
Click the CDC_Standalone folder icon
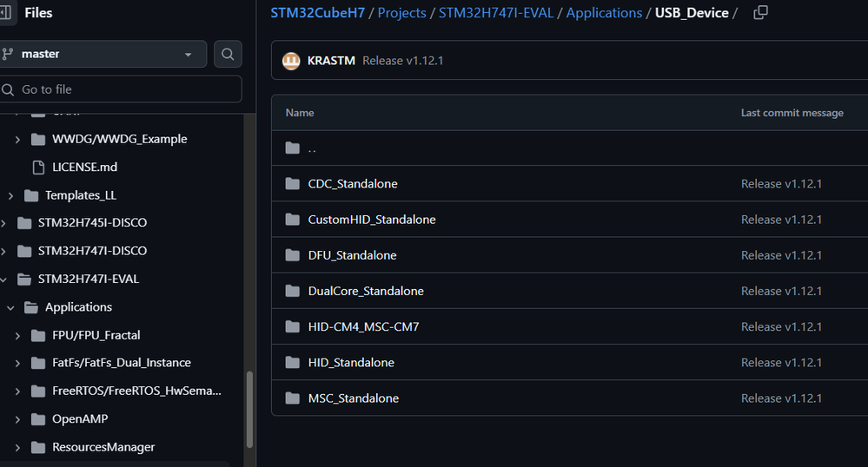click(x=292, y=184)
